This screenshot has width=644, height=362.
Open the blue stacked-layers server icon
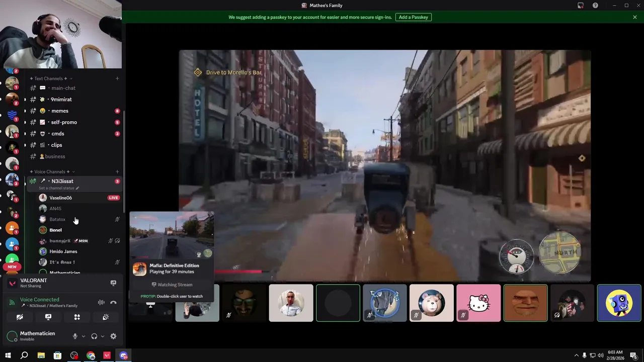12,115
